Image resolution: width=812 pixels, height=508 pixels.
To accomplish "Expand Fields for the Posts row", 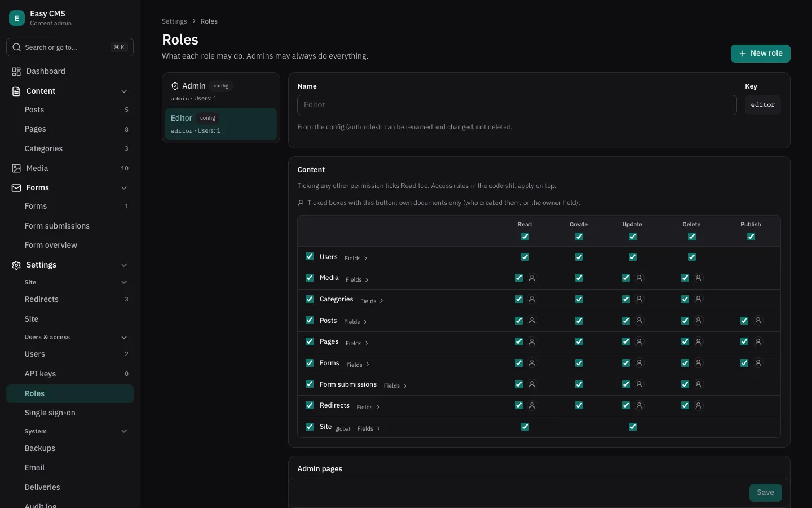I will (x=355, y=322).
